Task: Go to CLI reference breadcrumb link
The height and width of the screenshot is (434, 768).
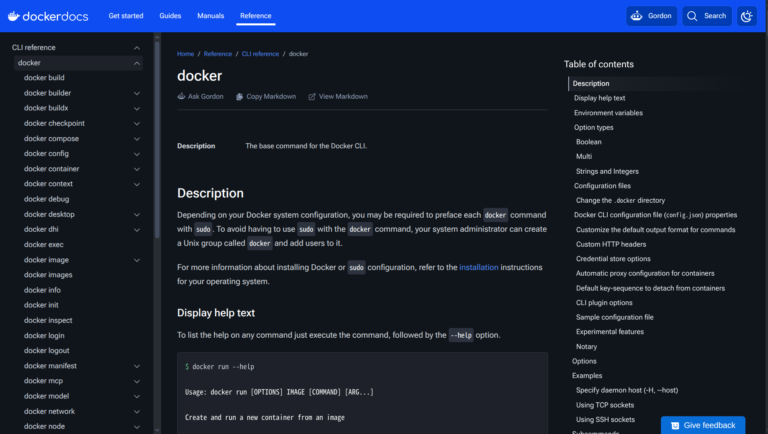Action: pos(260,54)
